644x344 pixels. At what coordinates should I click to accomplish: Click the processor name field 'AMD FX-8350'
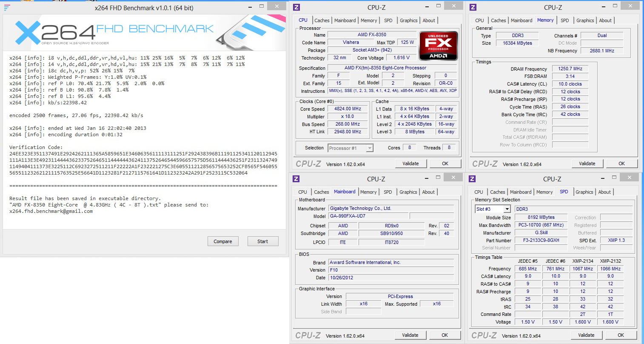click(x=372, y=34)
